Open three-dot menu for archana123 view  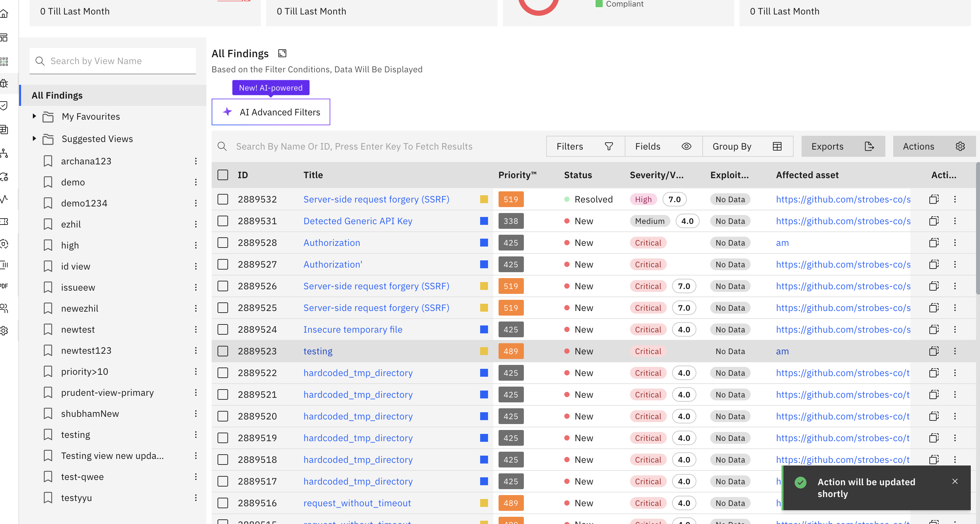[x=196, y=161]
